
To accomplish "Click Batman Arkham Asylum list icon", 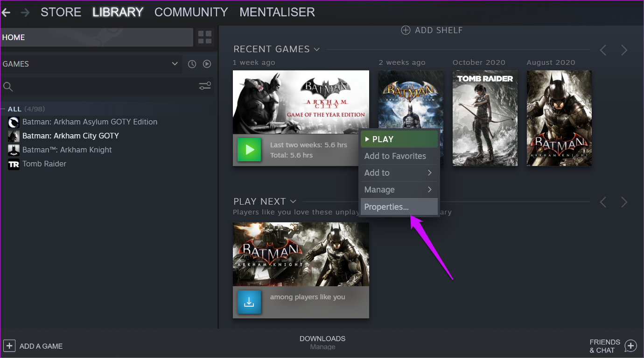I will coord(14,122).
